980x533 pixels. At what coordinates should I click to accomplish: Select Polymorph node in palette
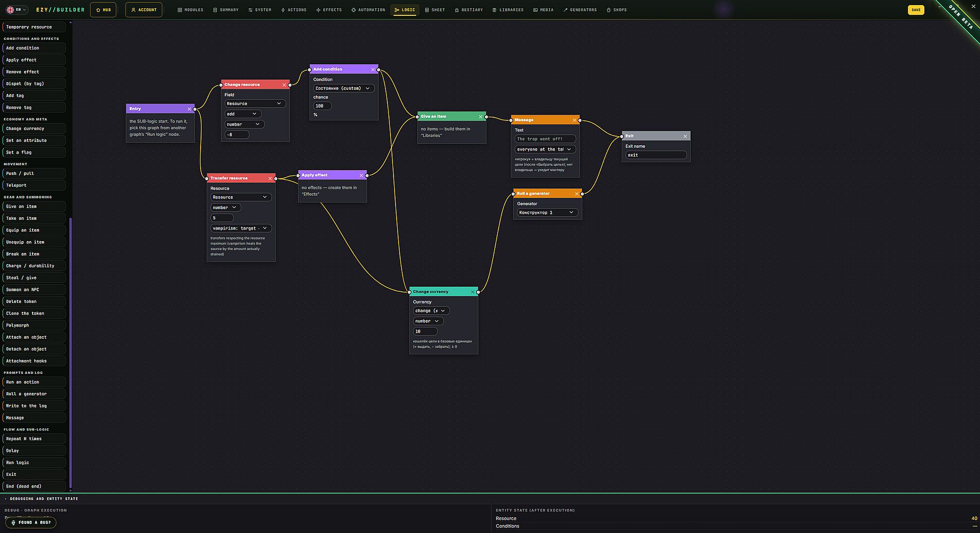[34, 325]
